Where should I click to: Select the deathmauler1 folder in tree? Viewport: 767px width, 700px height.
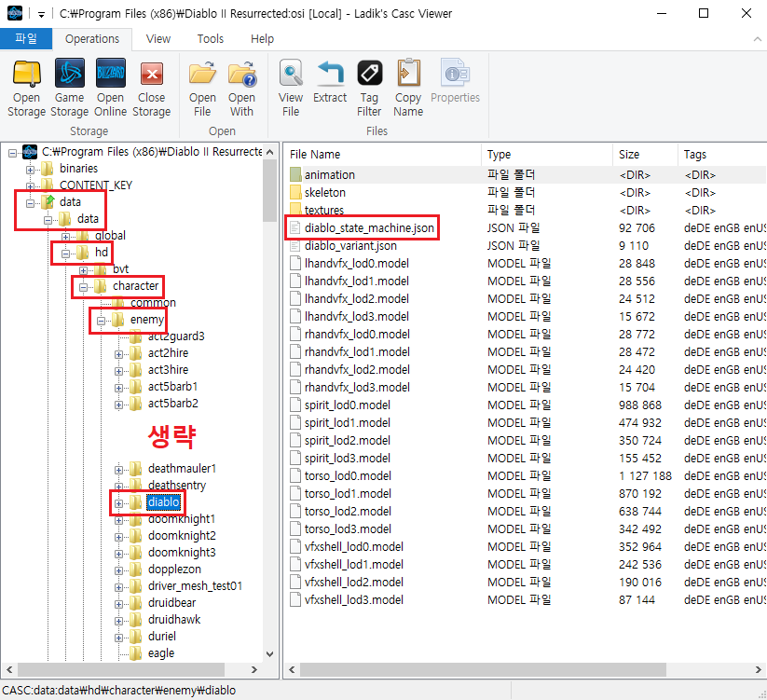pos(182,468)
